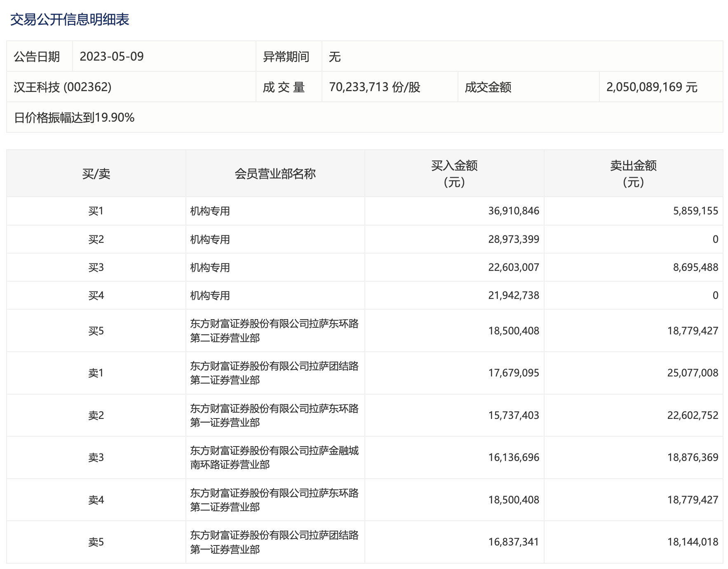Select the 卖1 row label

tap(96, 373)
